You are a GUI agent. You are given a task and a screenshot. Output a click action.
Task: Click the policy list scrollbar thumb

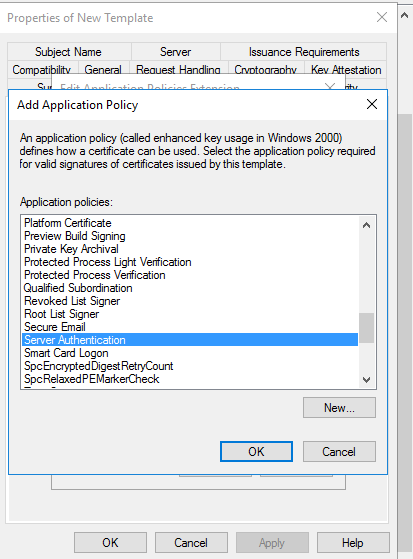tap(366, 328)
